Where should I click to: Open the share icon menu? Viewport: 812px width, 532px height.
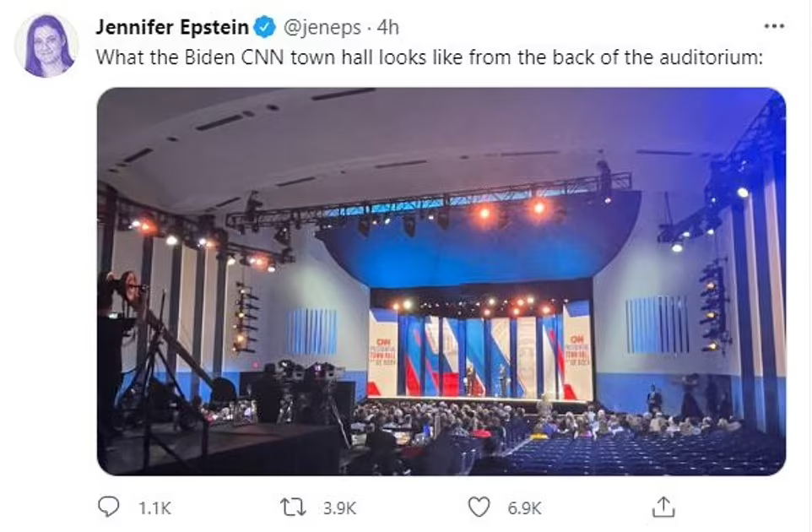coord(663,506)
